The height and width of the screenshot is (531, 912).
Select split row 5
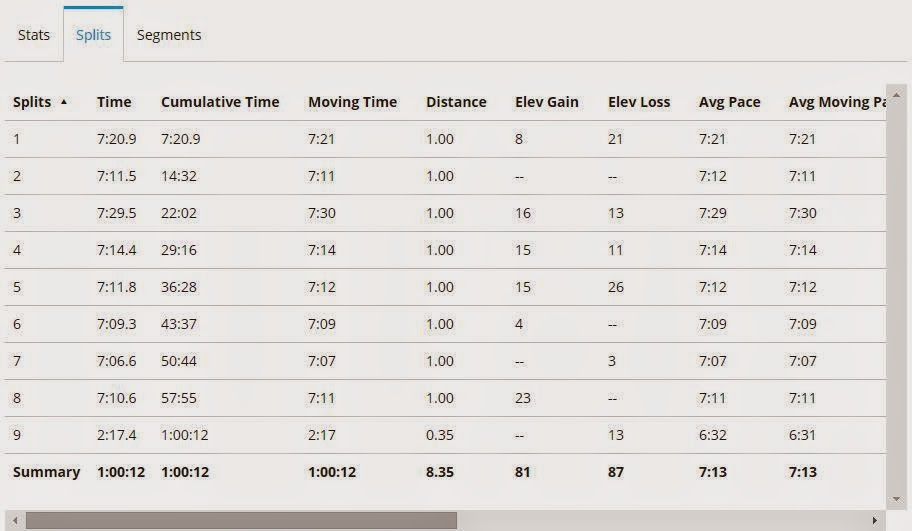16,287
